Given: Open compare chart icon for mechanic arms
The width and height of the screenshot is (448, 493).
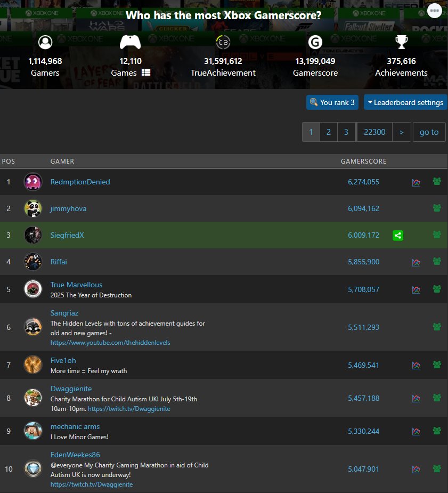Looking at the screenshot, I should [x=416, y=431].
